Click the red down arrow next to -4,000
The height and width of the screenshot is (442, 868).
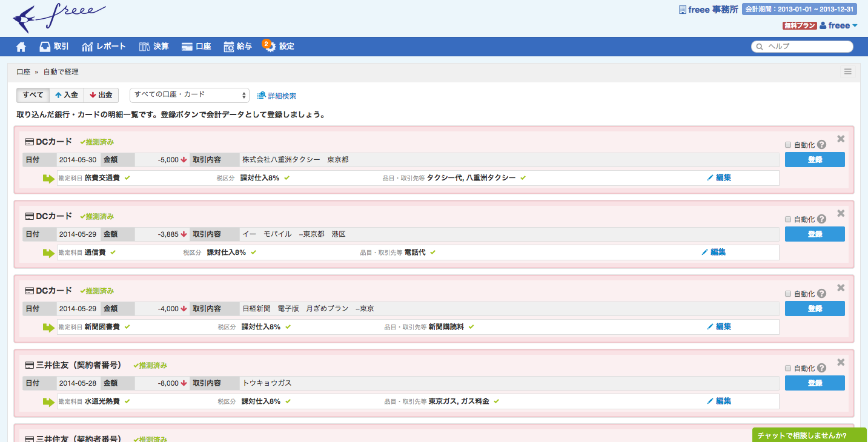click(184, 309)
